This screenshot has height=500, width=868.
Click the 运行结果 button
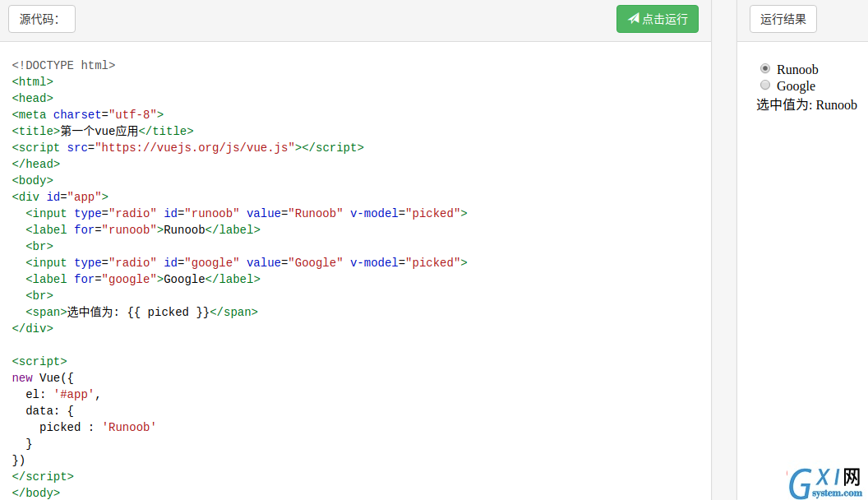coord(783,19)
